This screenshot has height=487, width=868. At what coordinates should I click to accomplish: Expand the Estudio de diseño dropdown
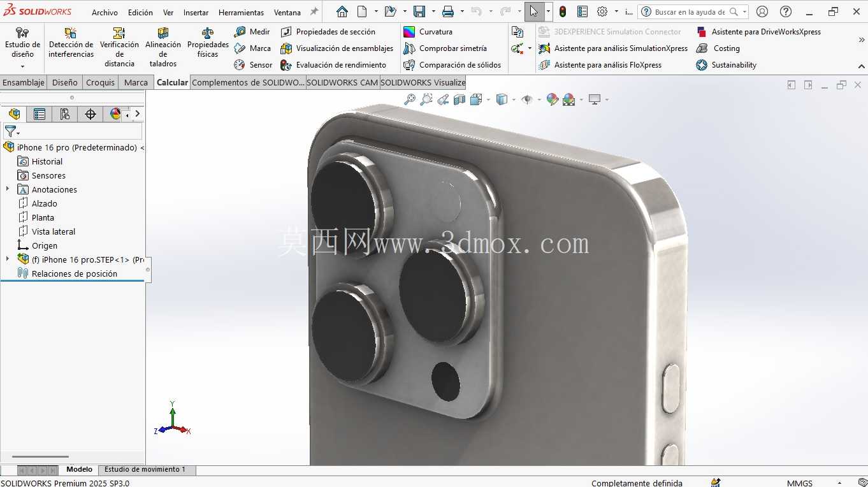tap(22, 66)
